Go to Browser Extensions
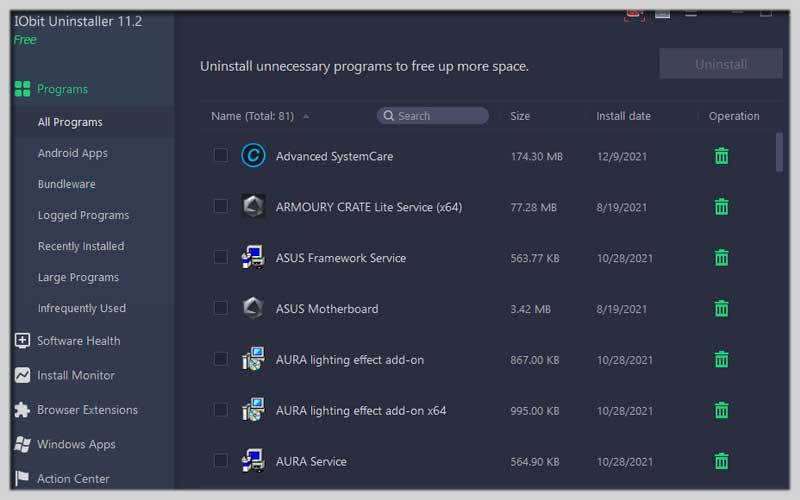The width and height of the screenshot is (800, 500). [x=87, y=410]
